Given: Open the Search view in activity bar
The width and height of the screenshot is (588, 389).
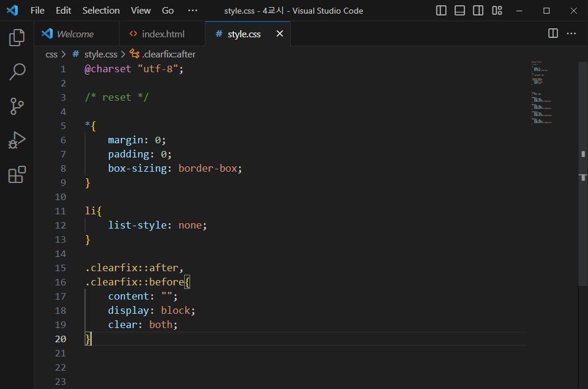Looking at the screenshot, I should click(17, 72).
